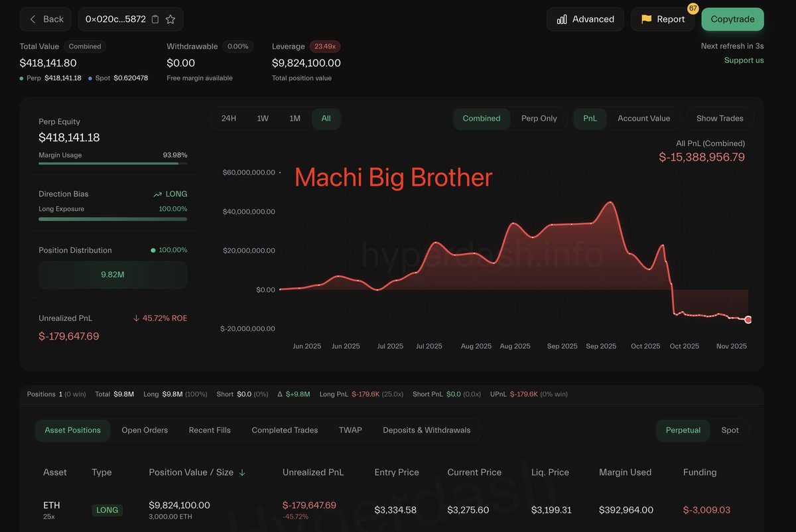Click the $392,964.00 margin used cell
This screenshot has width=796, height=532.
[626, 510]
